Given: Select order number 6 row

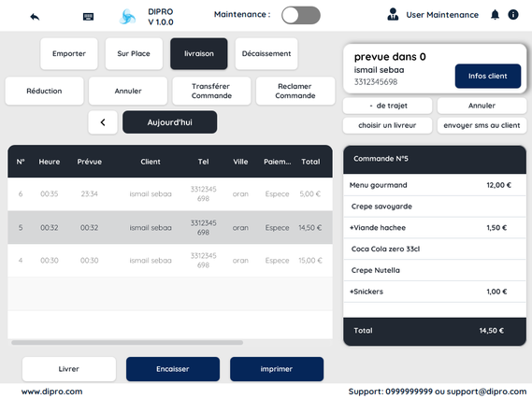Looking at the screenshot, I should [170, 194].
